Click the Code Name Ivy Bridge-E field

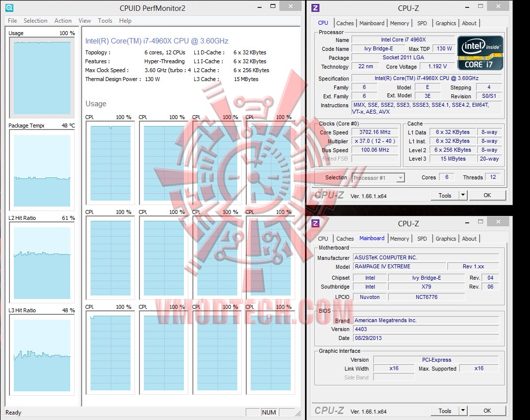[379, 48]
